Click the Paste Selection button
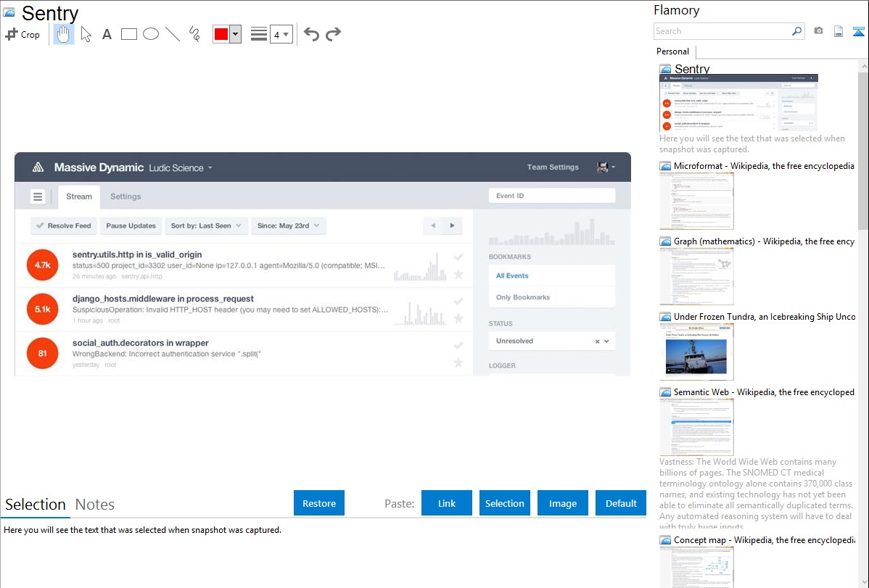Screen dimensions: 869x588 (x=504, y=503)
